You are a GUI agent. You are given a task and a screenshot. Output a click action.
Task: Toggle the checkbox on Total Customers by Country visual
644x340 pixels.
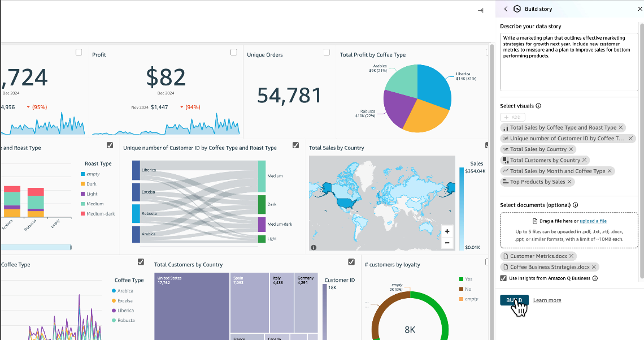351,262
